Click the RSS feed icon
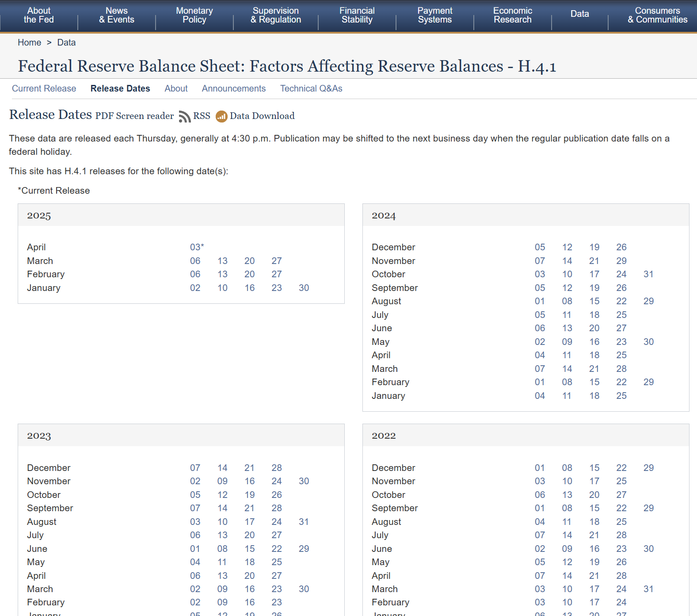The width and height of the screenshot is (697, 616). [185, 116]
